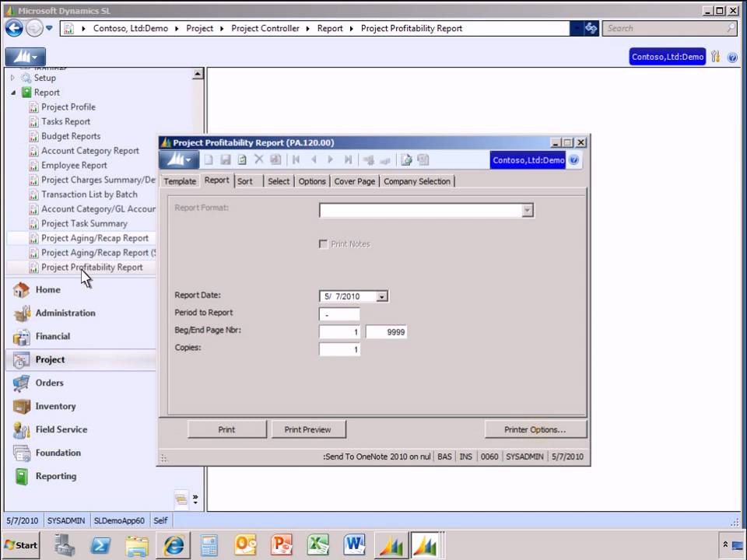Click the Delete X icon in the report toolbar

tap(258, 159)
